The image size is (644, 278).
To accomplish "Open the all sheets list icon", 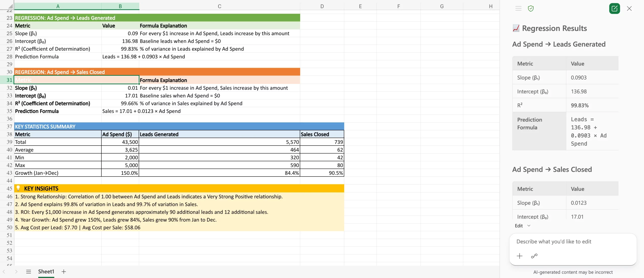I will pyautogui.click(x=28, y=271).
